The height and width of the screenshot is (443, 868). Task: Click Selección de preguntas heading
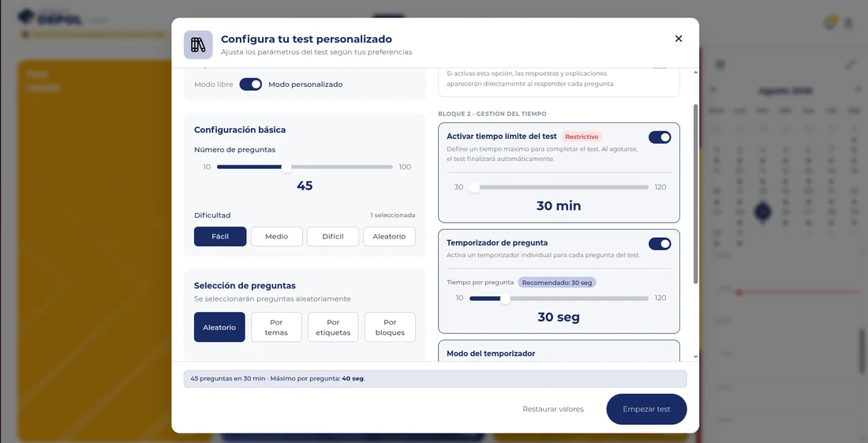(x=245, y=286)
